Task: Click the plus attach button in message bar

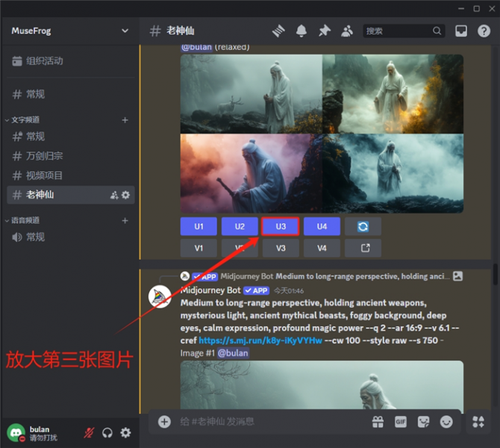Action: pos(164,422)
